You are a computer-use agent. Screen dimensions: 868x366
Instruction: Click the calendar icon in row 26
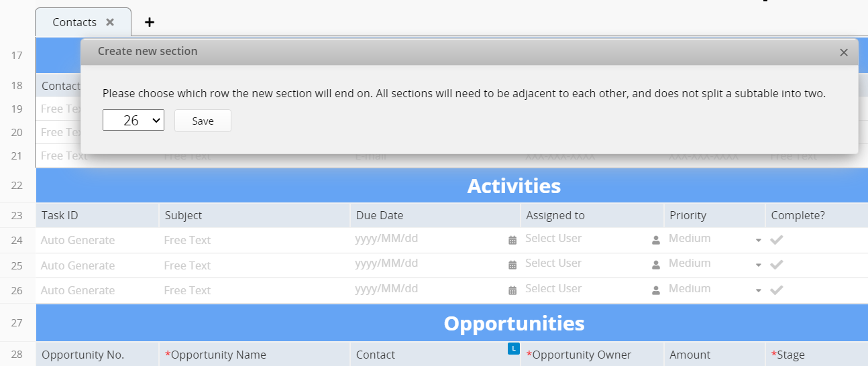pos(512,290)
